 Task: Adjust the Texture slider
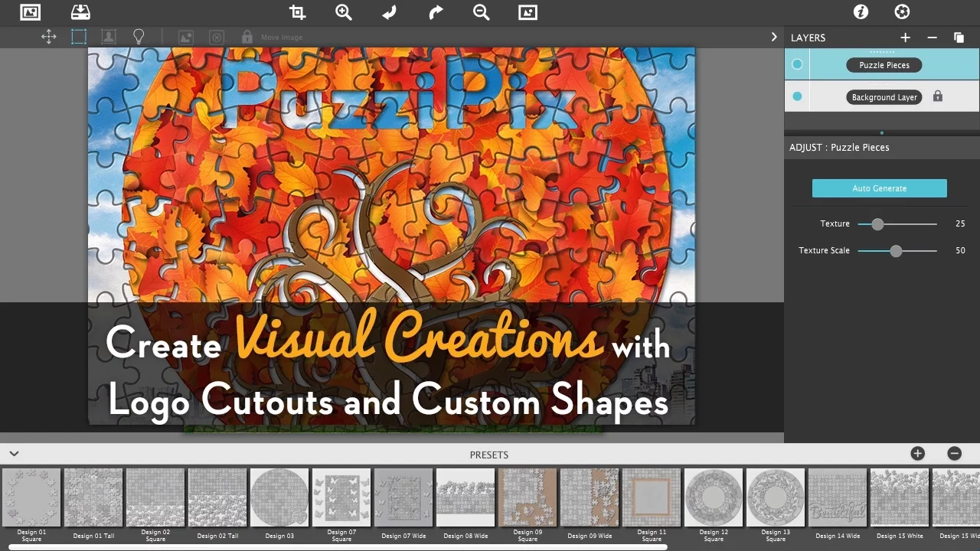point(877,224)
